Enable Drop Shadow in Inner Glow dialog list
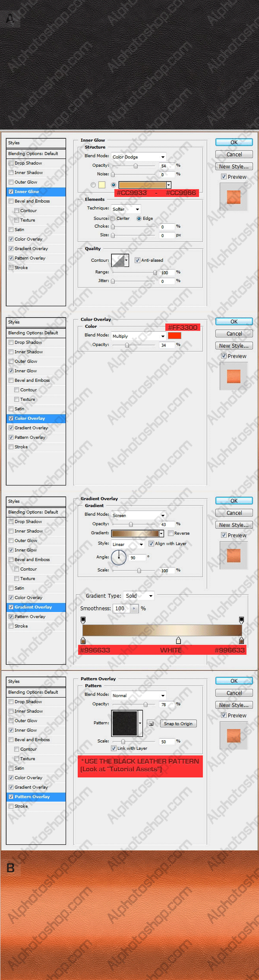This screenshot has width=259, height=980. (x=11, y=163)
